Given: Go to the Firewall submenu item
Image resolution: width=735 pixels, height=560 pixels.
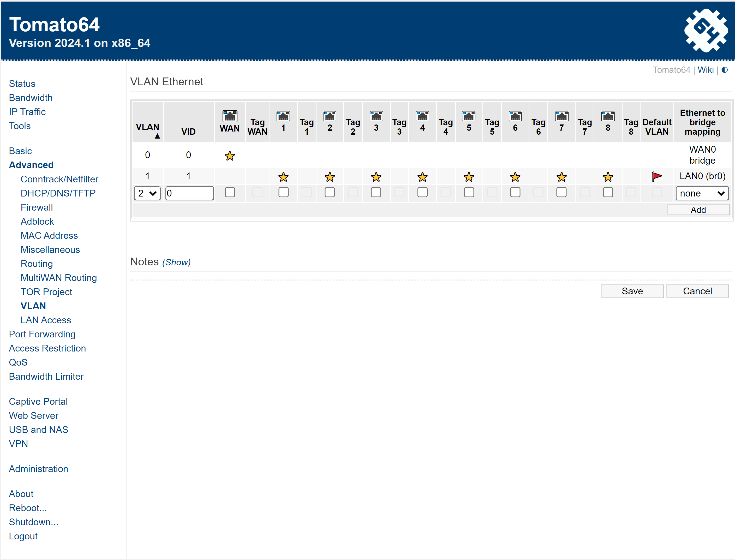Looking at the screenshot, I should click(37, 207).
